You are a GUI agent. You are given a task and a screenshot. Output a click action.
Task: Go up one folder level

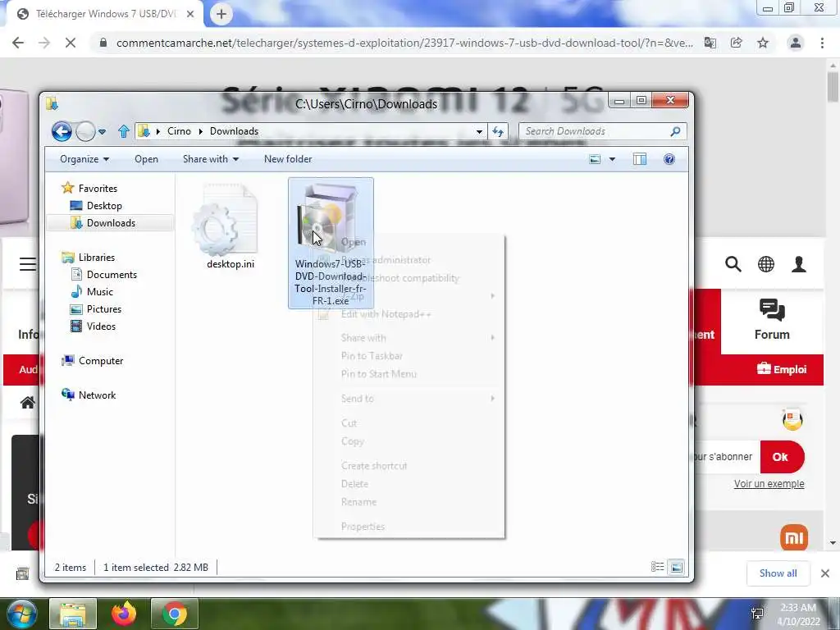(124, 131)
